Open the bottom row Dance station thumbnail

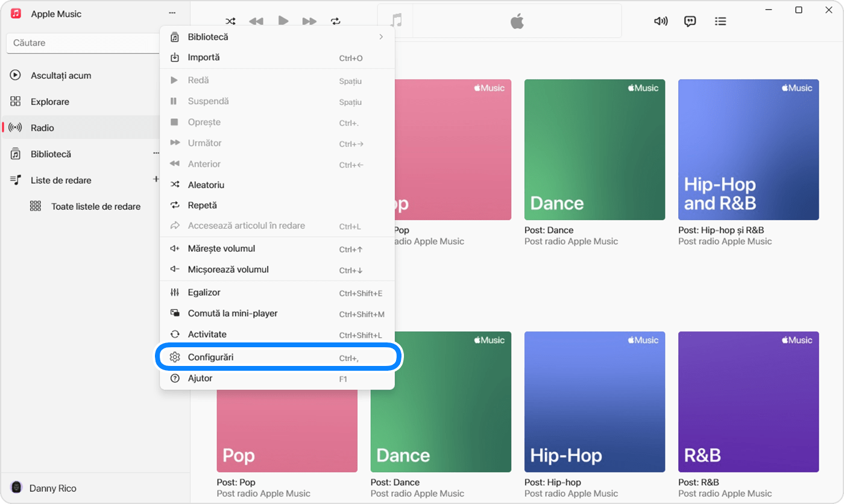441,402
